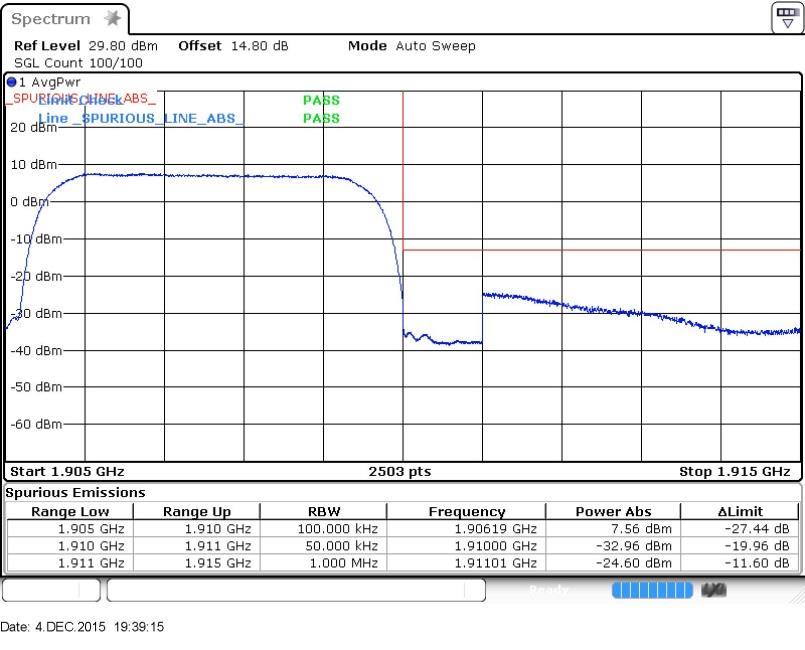Click the Date 4.DEC.2015 timestamp text
Screen dimensions: 805x650
tap(82, 627)
